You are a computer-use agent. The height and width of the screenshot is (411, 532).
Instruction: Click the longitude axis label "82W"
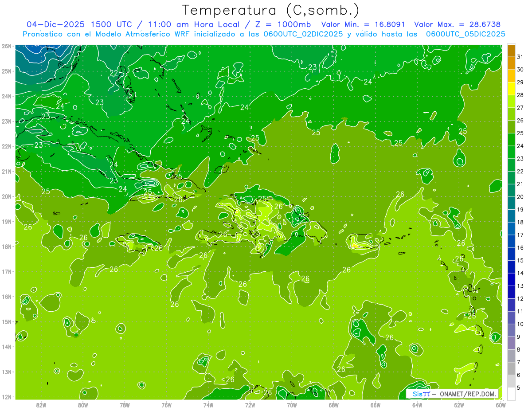pyautogui.click(x=41, y=405)
